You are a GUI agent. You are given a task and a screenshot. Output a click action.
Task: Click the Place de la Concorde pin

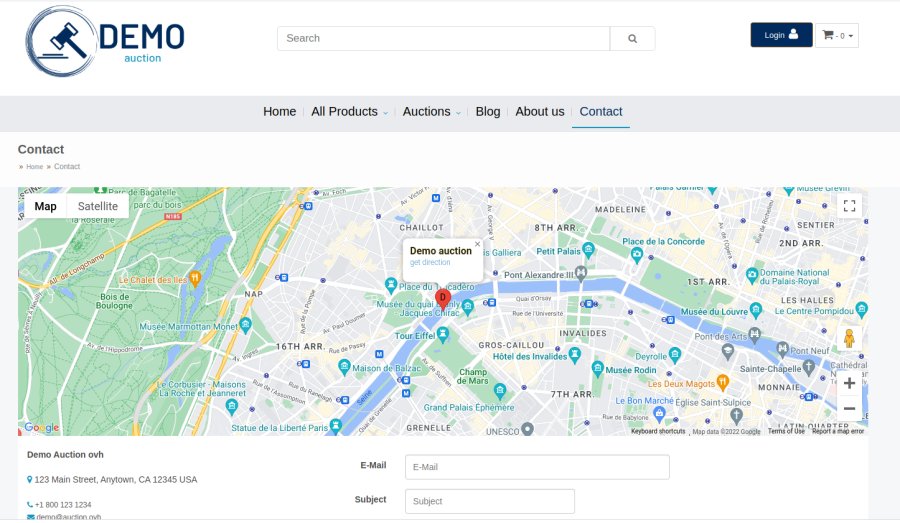click(637, 255)
